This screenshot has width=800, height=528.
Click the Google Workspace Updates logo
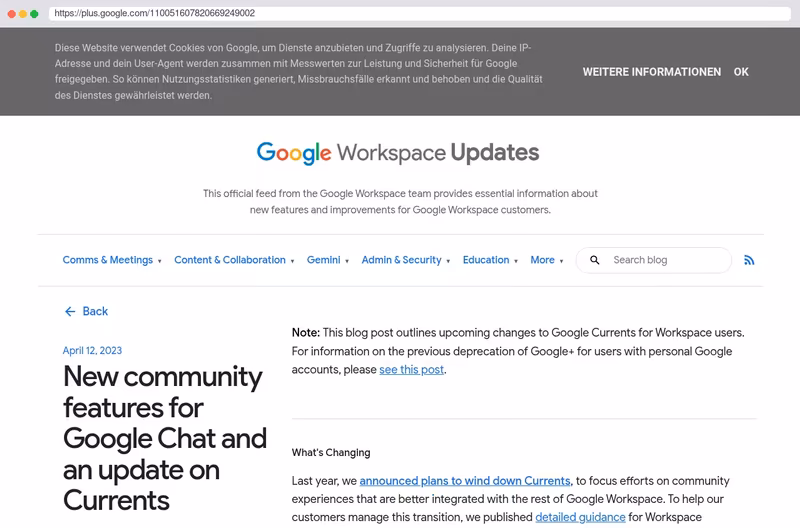pos(397,153)
